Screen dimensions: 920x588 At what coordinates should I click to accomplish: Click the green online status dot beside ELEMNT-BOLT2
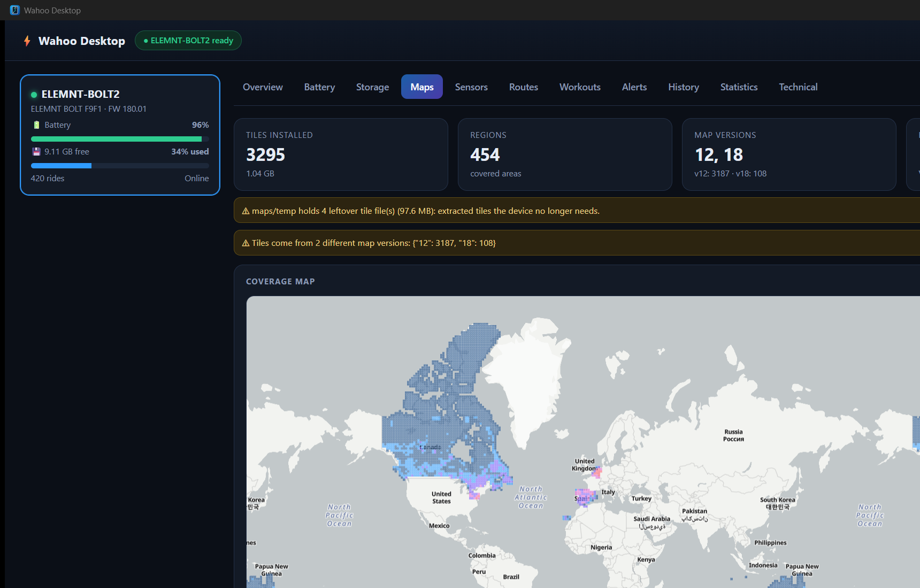pos(34,95)
